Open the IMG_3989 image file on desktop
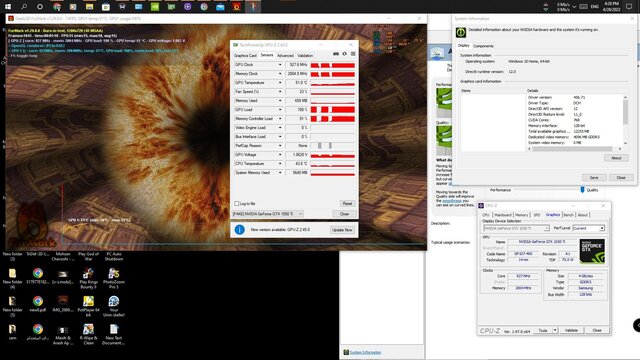 pyautogui.click(x=62, y=304)
